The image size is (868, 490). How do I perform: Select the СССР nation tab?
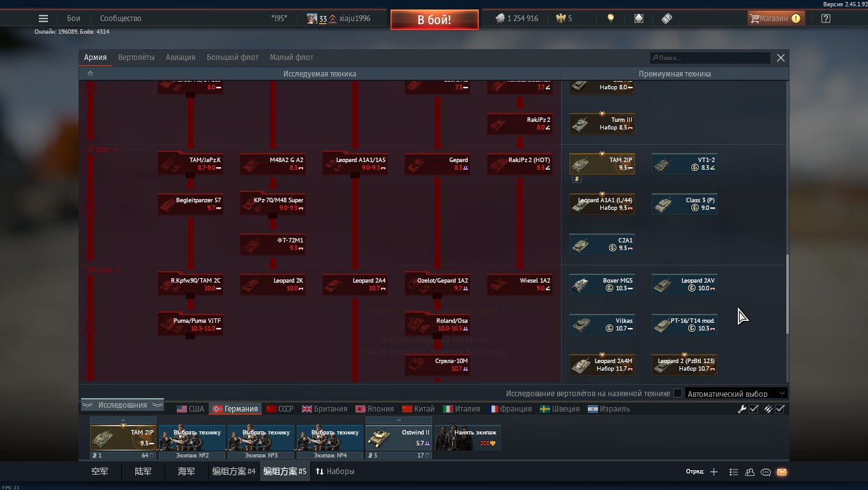pos(280,409)
